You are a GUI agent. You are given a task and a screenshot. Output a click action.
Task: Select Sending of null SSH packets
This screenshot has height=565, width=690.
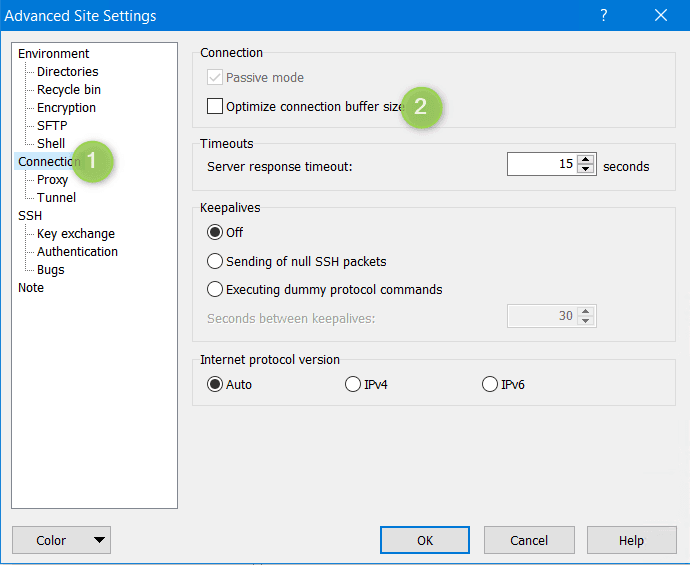click(215, 262)
